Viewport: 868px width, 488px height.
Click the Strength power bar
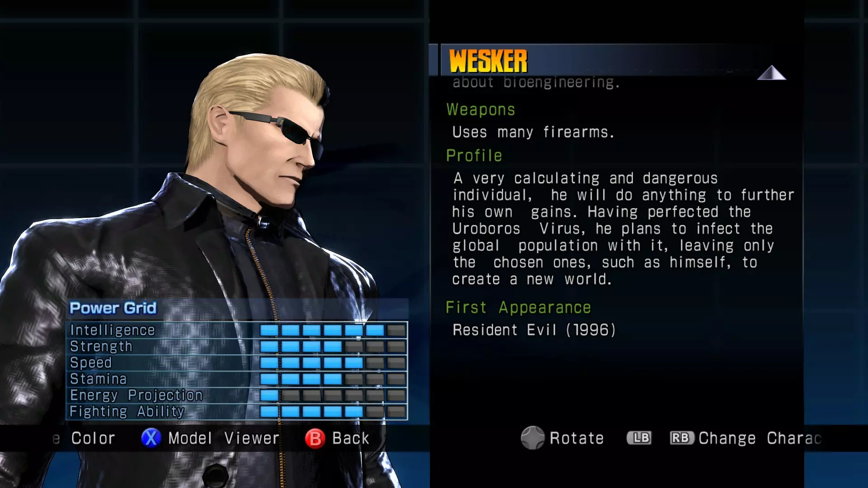coord(333,347)
